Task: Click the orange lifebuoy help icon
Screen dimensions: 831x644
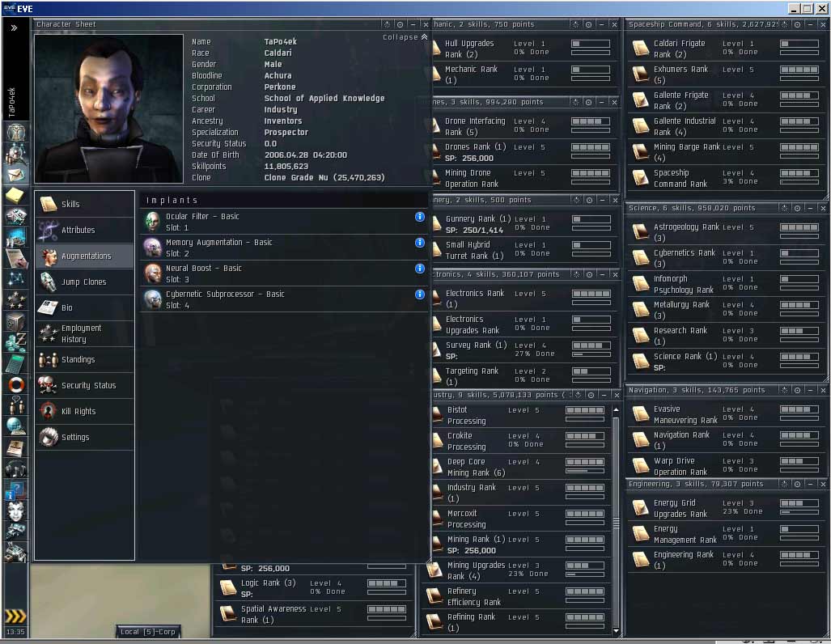Action: click(16, 384)
